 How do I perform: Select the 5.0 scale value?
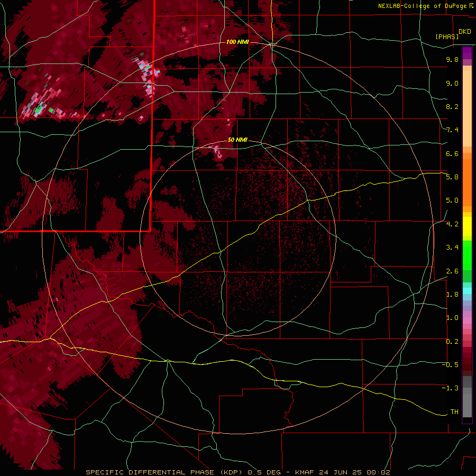(452, 200)
